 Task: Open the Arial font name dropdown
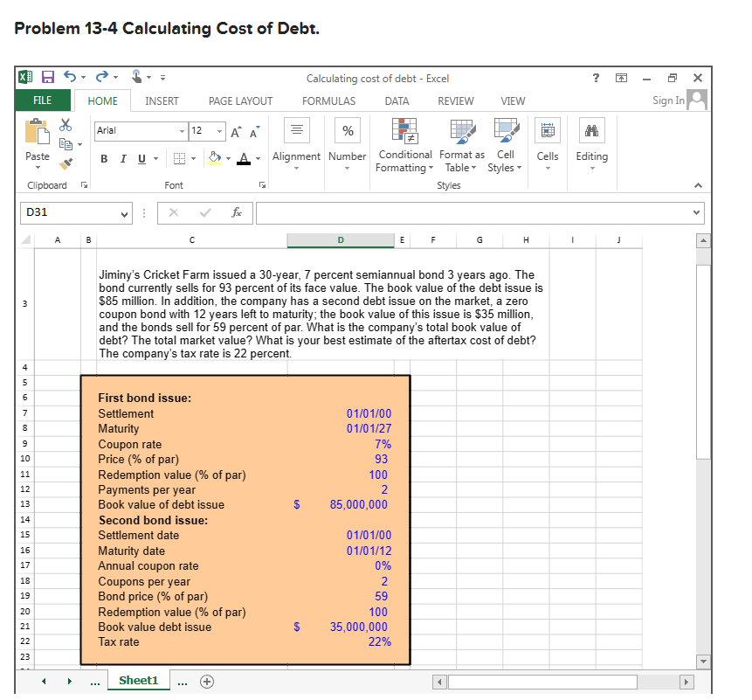183,131
